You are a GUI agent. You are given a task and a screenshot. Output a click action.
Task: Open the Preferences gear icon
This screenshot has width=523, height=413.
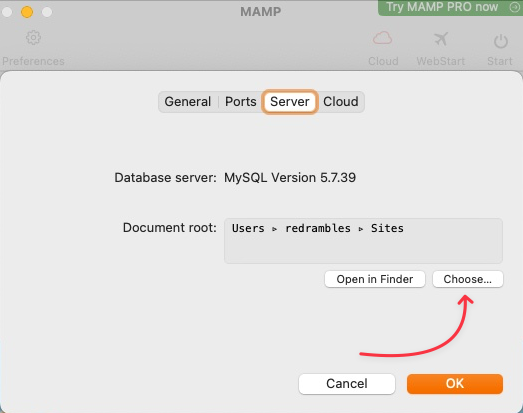pos(33,38)
